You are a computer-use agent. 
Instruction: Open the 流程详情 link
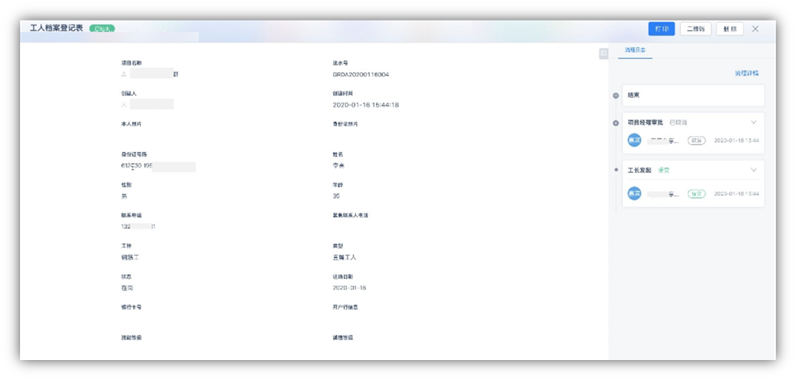(x=746, y=74)
